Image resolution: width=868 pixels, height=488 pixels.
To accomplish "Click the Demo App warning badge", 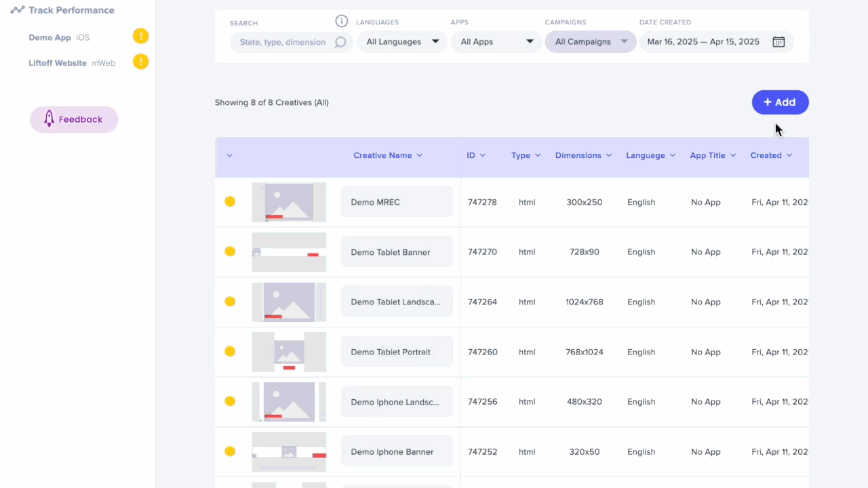I will tap(140, 37).
